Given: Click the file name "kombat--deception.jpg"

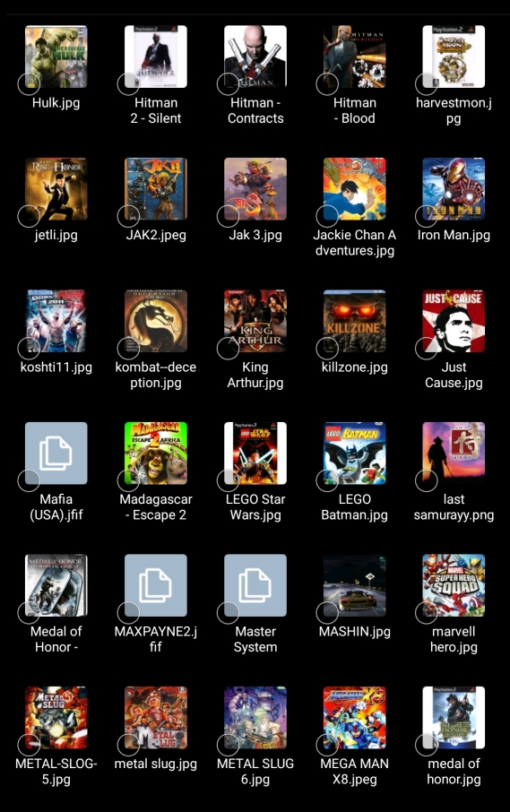Looking at the screenshot, I should click(x=156, y=375).
